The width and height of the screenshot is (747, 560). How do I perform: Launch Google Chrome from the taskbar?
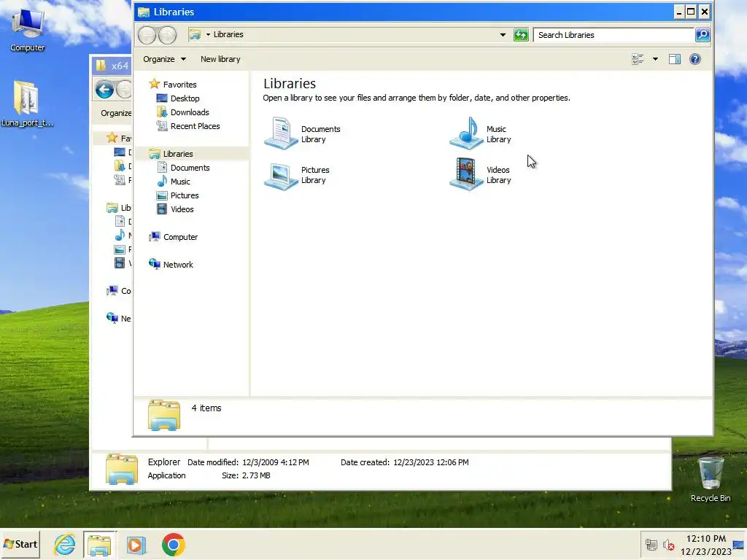pyautogui.click(x=174, y=544)
